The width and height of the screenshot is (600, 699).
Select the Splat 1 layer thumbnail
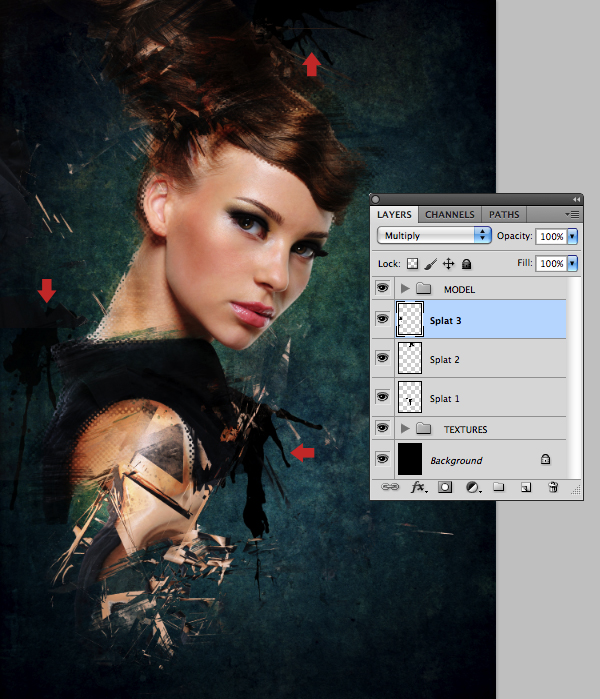click(x=409, y=397)
